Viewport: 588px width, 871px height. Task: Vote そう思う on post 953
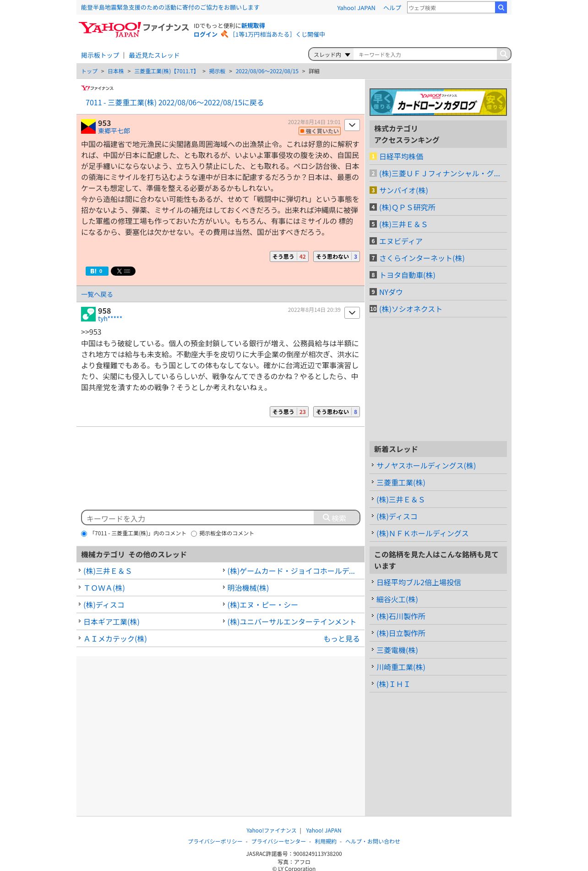click(x=289, y=256)
